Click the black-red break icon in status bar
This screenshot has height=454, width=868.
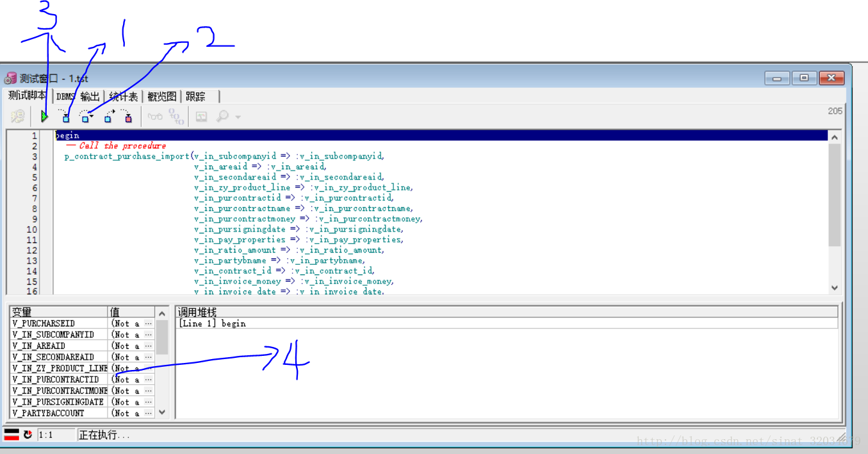[12, 435]
